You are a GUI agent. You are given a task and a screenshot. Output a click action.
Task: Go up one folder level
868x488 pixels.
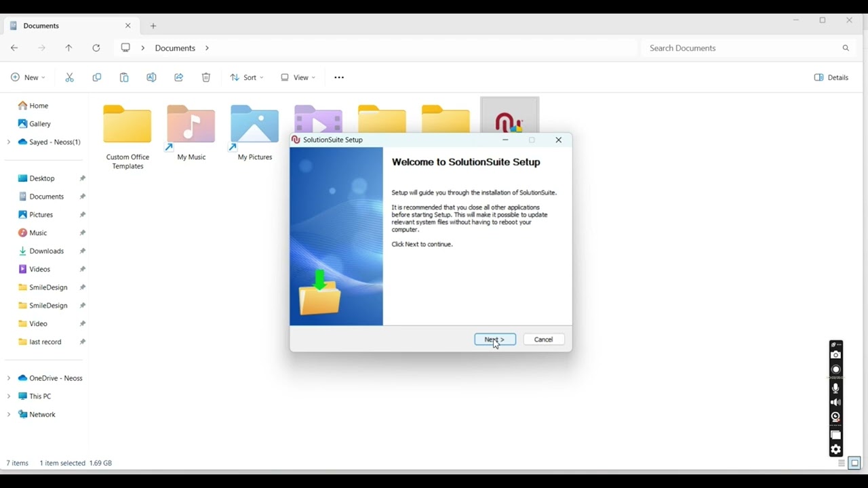[x=68, y=48]
